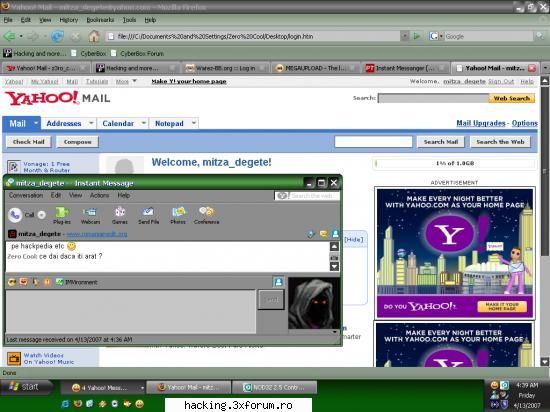Click Check Mail button

click(x=28, y=142)
